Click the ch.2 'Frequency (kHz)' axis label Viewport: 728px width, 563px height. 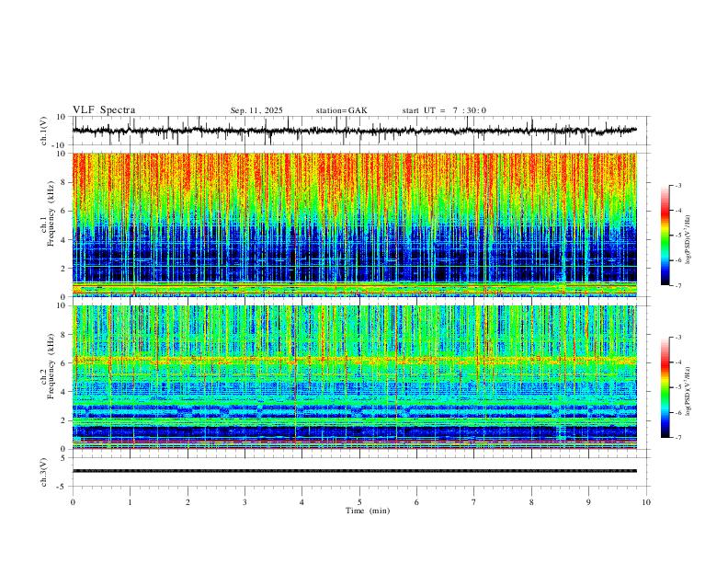click(51, 366)
